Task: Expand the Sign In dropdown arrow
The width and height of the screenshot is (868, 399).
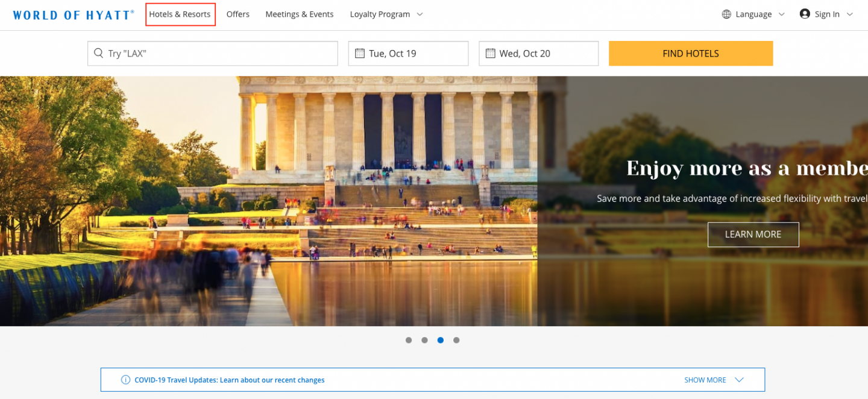Action: coord(850,14)
